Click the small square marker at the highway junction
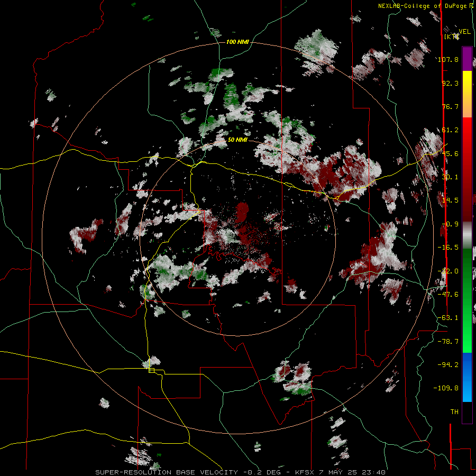The image size is (476, 476). coord(151,370)
